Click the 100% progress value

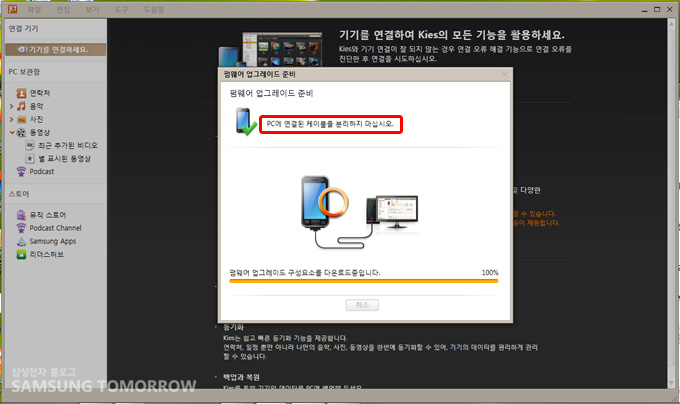click(490, 273)
